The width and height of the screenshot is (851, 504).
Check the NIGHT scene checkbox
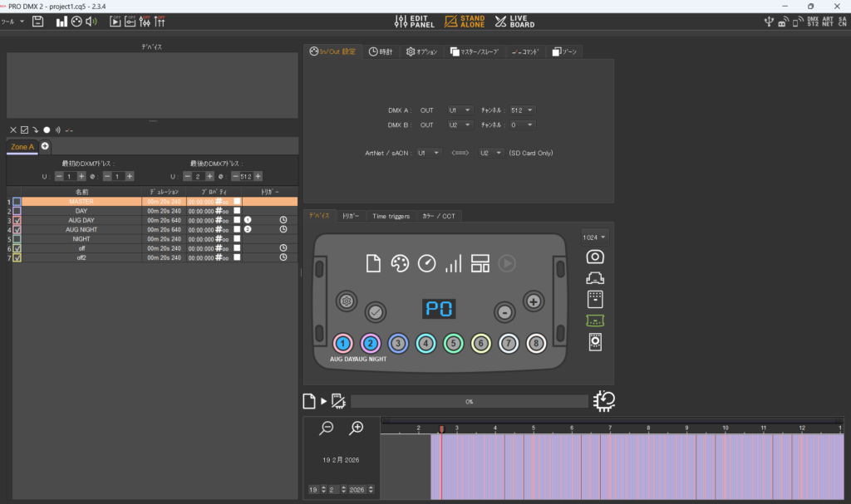coord(17,238)
